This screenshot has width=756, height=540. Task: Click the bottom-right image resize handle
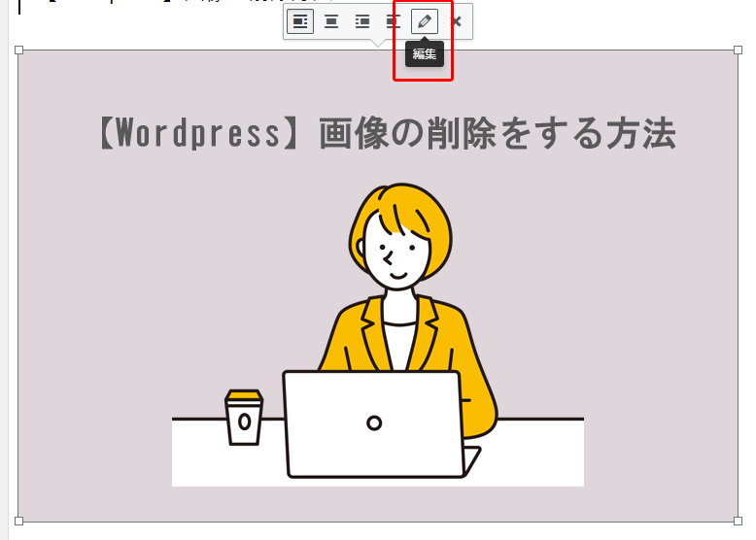(x=739, y=522)
